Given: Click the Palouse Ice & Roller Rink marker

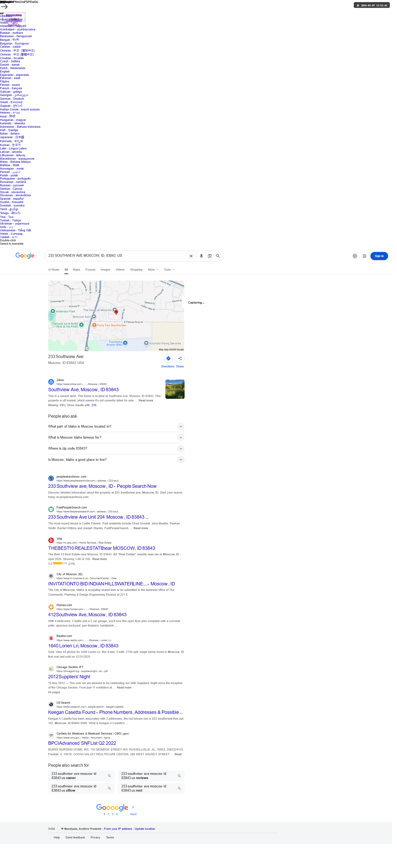Looking at the screenshot, I should [81, 325].
